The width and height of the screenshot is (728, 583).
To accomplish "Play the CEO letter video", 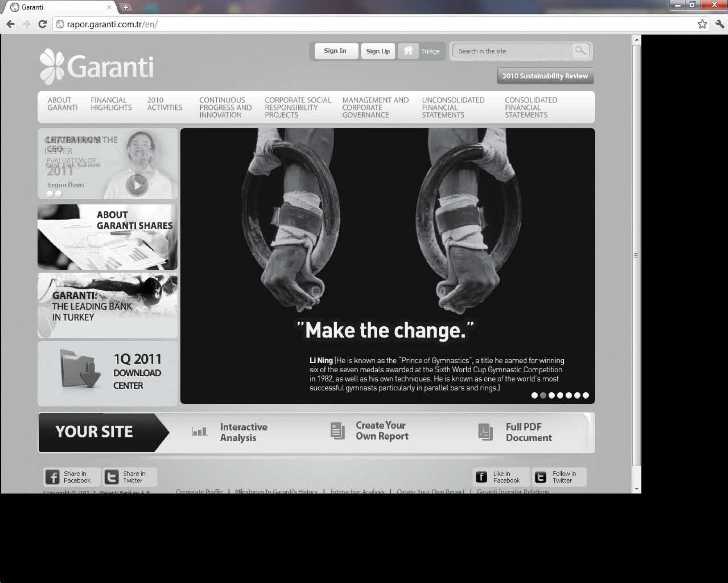I will click(137, 185).
